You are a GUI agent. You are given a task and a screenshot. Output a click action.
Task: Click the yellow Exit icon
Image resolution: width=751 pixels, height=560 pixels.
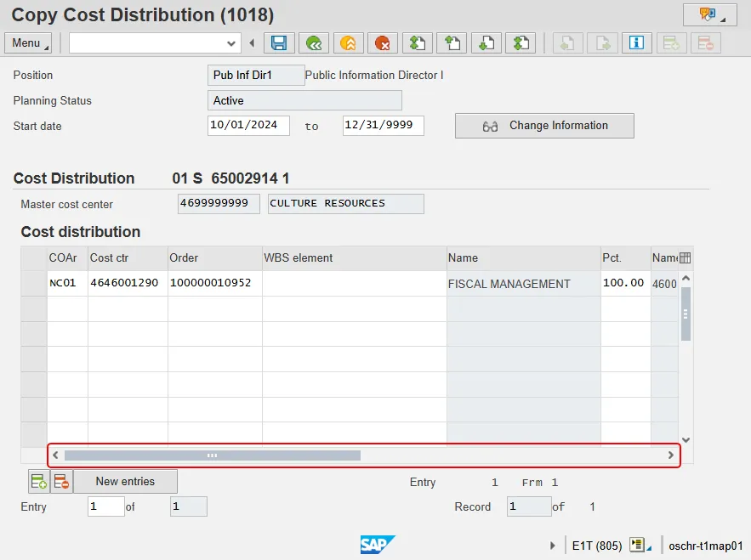348,43
